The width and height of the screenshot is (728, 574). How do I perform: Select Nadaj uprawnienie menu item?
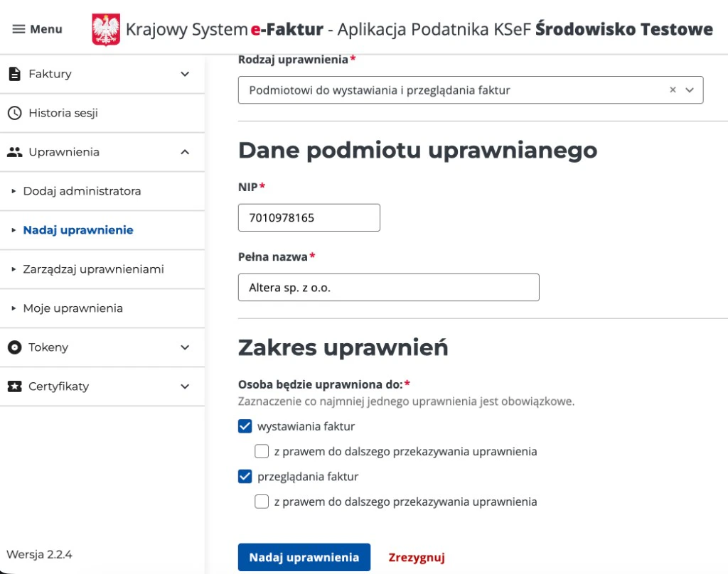coord(102,229)
